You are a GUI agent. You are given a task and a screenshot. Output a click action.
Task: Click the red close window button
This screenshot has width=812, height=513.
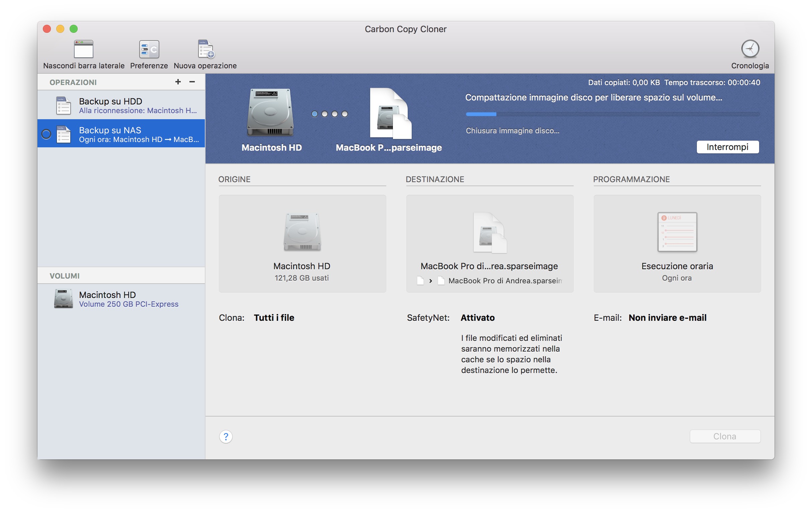pos(47,29)
